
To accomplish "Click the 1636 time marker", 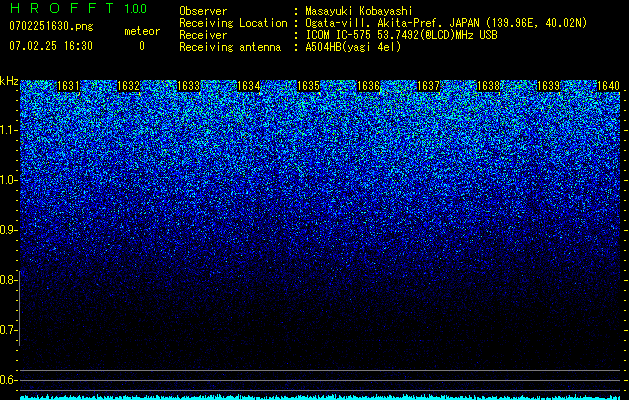I will click(368, 86).
